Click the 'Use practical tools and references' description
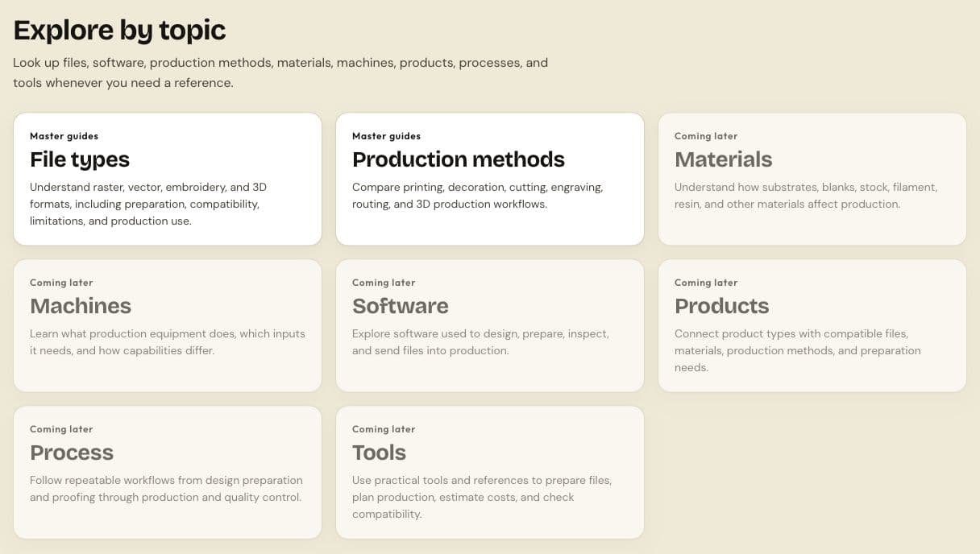 [482, 497]
